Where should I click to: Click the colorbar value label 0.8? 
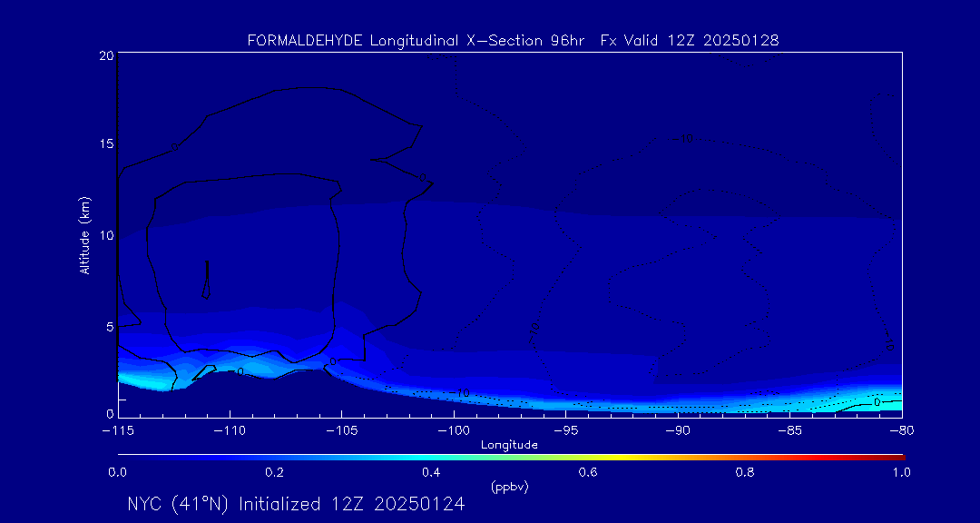[746, 472]
